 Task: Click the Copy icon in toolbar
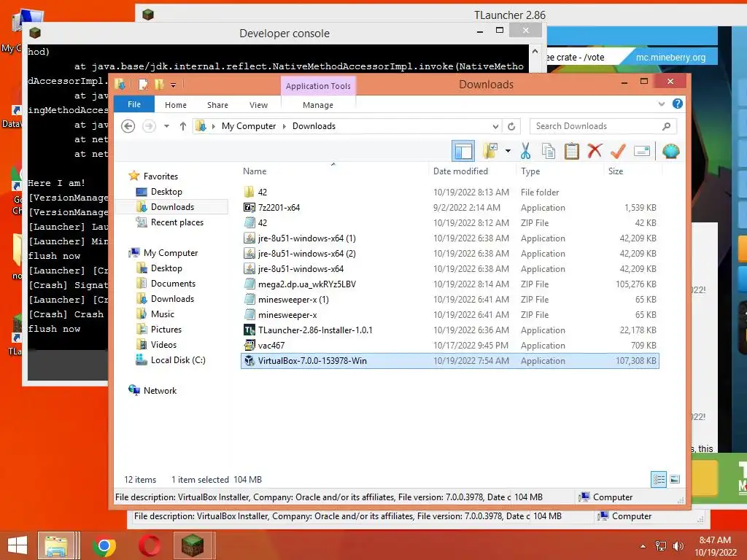click(549, 152)
